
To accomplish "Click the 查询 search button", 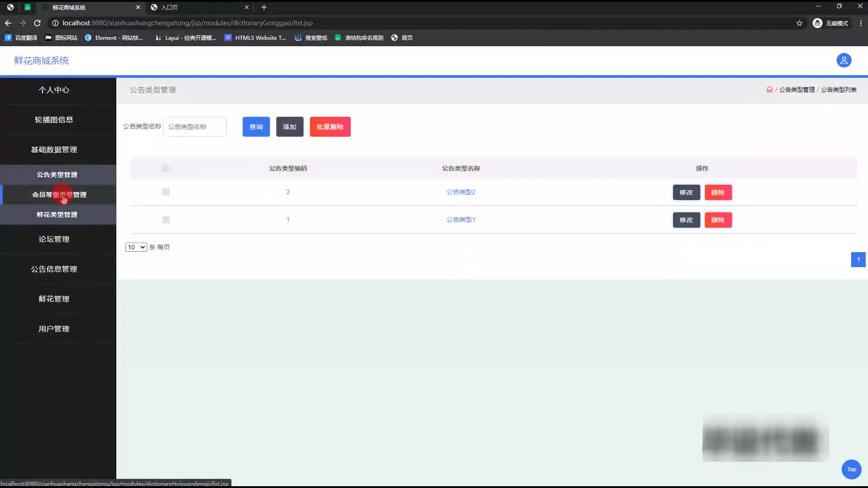I will click(256, 127).
